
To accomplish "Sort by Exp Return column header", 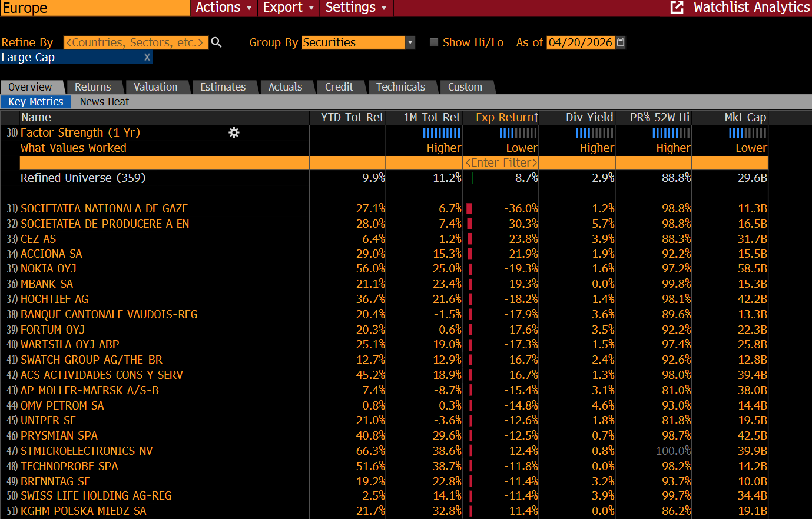I will click(505, 118).
